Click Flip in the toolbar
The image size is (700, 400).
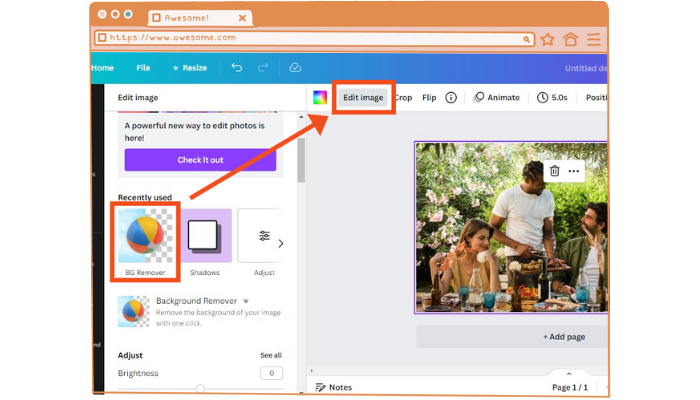(429, 97)
